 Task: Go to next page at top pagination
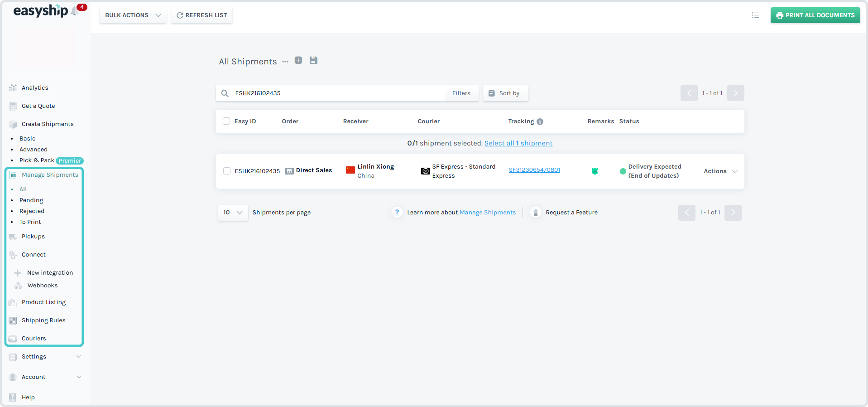(735, 93)
